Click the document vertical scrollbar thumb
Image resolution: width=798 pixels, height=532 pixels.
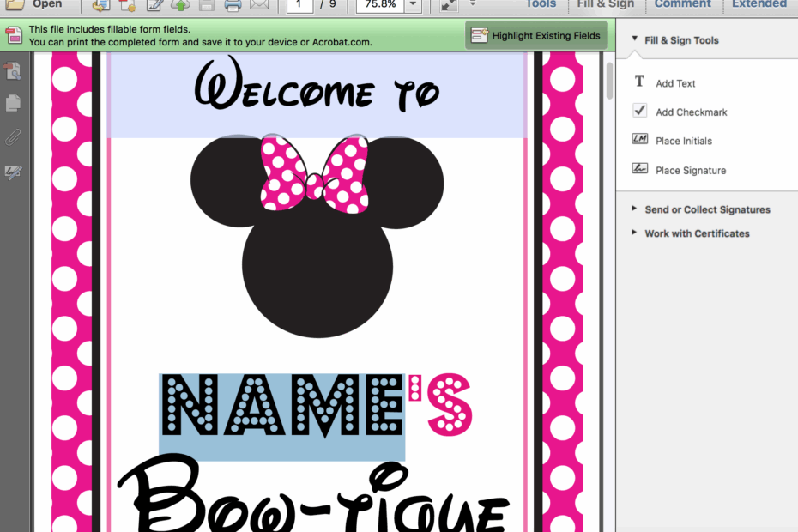point(610,81)
